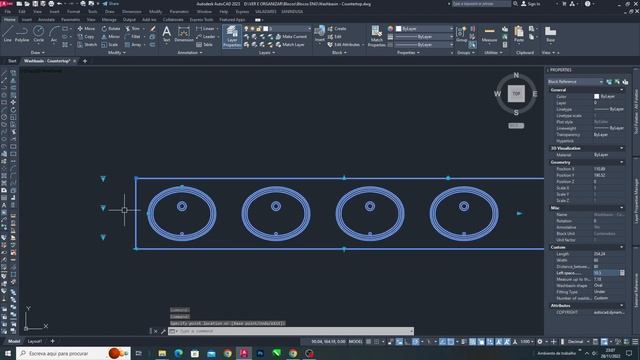
Task: Open Photoshop from the taskbar
Action: coord(260,353)
